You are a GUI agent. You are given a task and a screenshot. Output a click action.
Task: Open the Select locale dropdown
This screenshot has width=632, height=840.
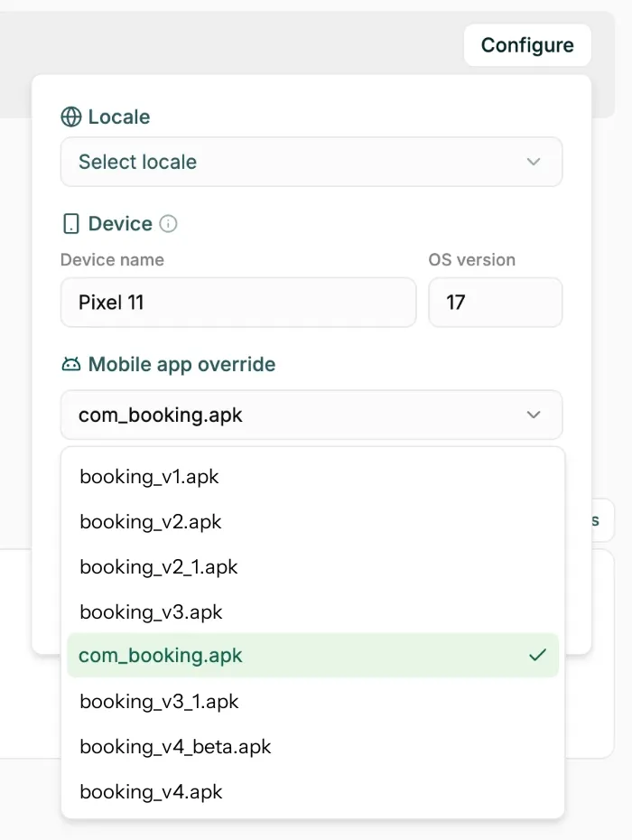[x=311, y=162]
